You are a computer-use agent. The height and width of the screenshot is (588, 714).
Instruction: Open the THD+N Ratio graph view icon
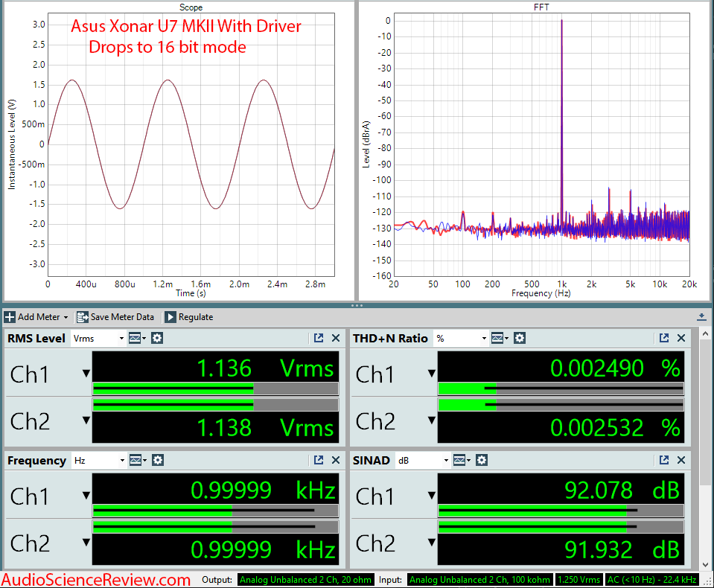(x=500, y=338)
